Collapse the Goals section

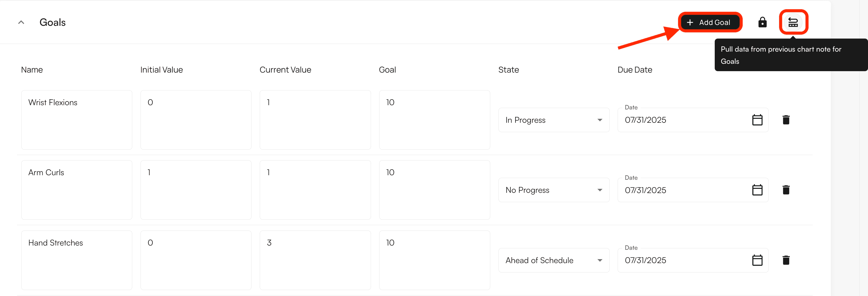(21, 22)
